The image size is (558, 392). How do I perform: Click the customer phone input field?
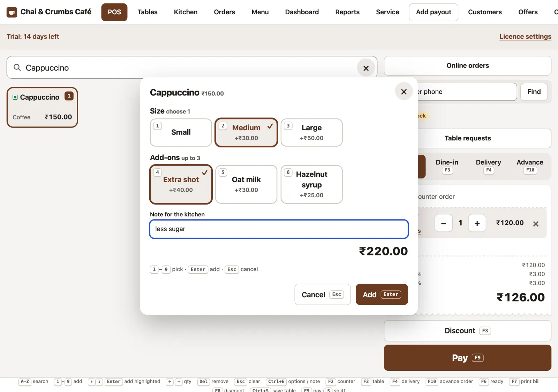click(x=467, y=92)
